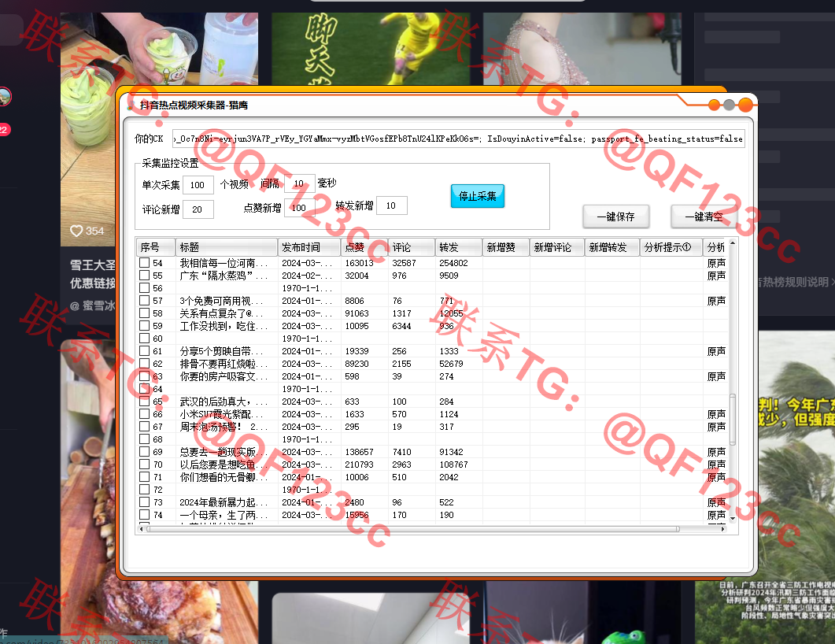Image resolution: width=835 pixels, height=644 pixels.
Task: Click the user avatar at left edge of background page
Action: pyautogui.click(x=4, y=96)
